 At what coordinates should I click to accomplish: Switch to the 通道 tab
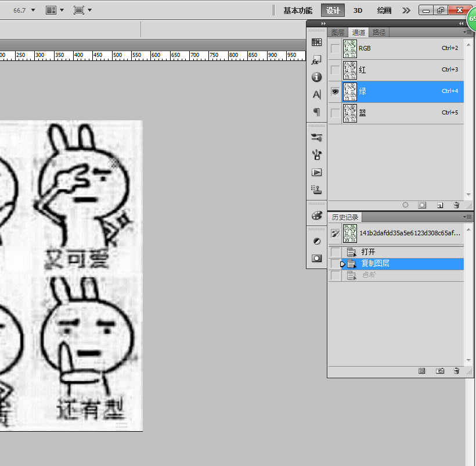click(358, 32)
